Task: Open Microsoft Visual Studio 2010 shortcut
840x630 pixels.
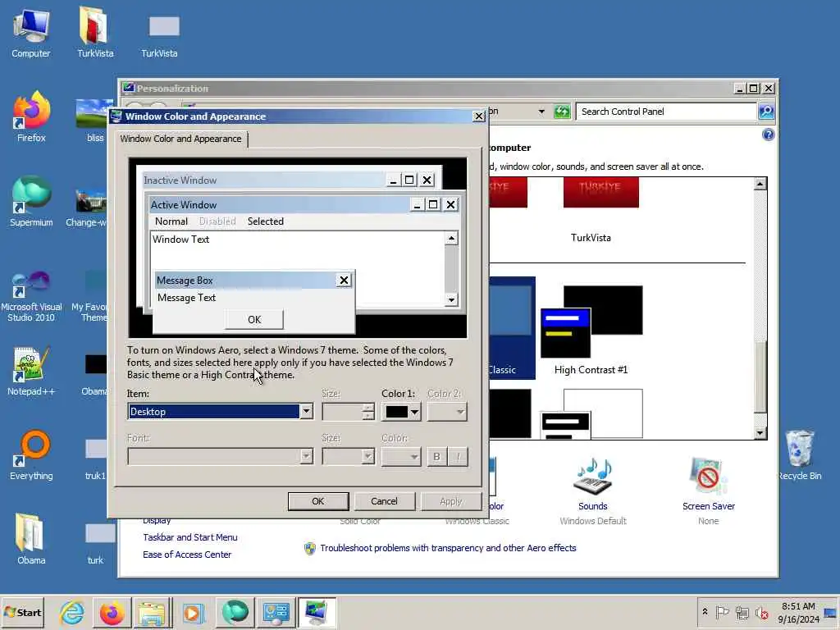Action: (31, 295)
